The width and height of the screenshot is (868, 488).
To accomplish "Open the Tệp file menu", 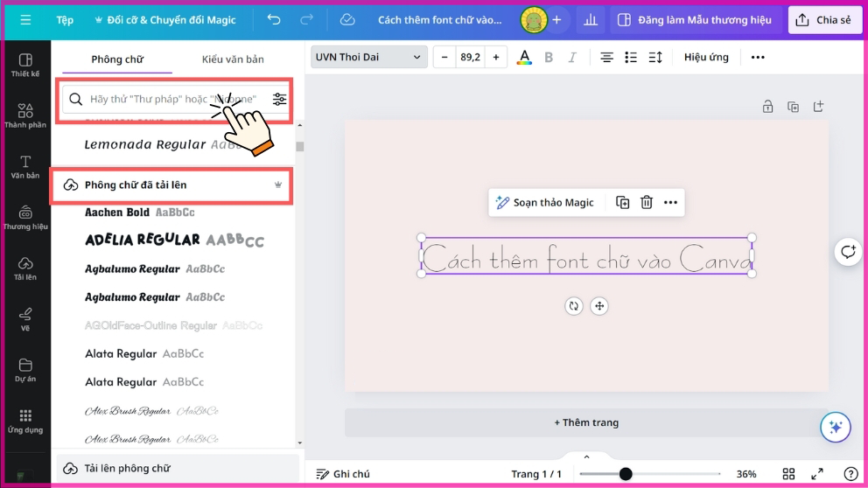I will coord(65,20).
